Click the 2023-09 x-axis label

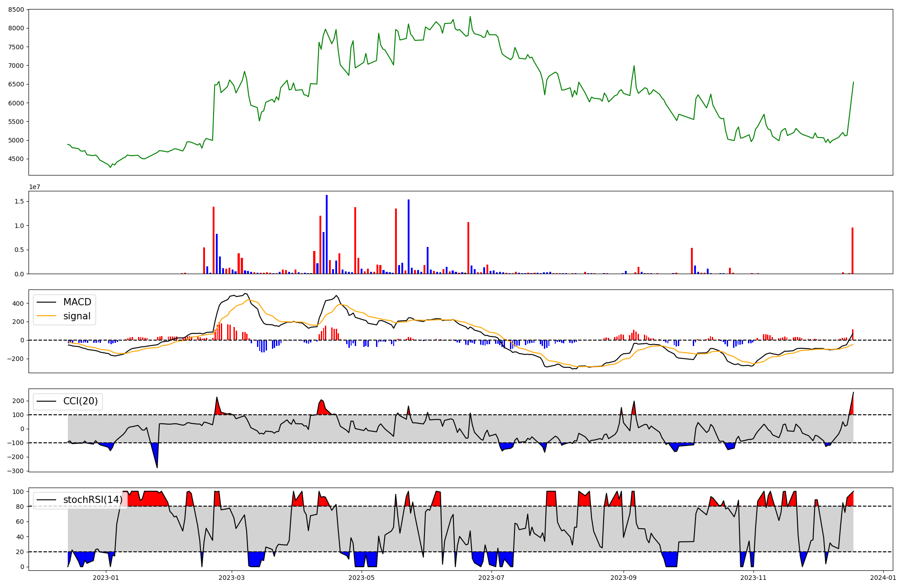624,578
